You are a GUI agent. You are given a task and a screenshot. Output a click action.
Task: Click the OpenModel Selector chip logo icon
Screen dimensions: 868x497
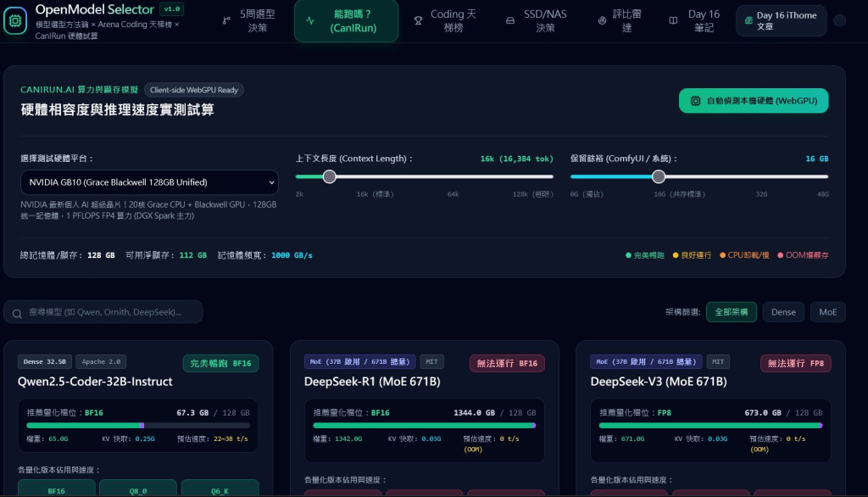[15, 21]
